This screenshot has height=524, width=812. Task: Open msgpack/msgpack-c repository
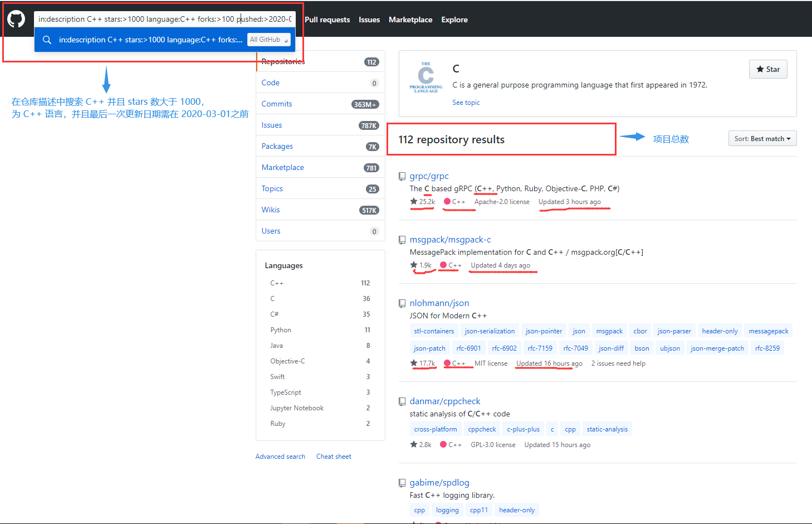coord(450,240)
